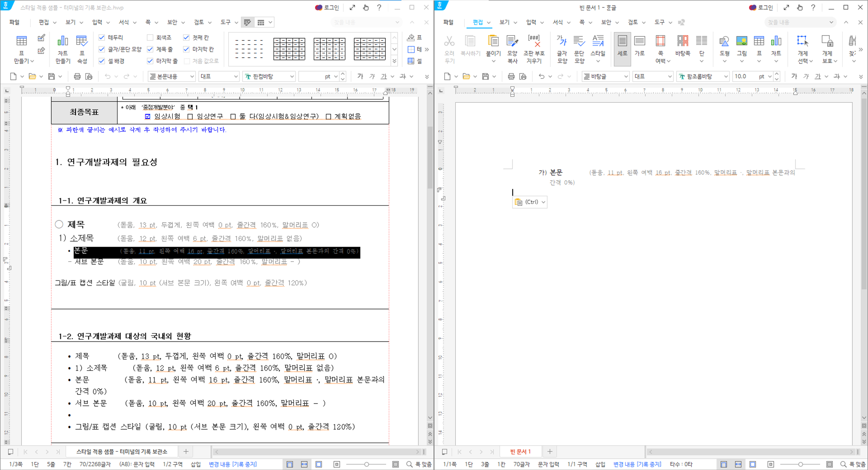The image size is (868, 470).
Task: Open the 보안 menu
Action: tap(172, 22)
